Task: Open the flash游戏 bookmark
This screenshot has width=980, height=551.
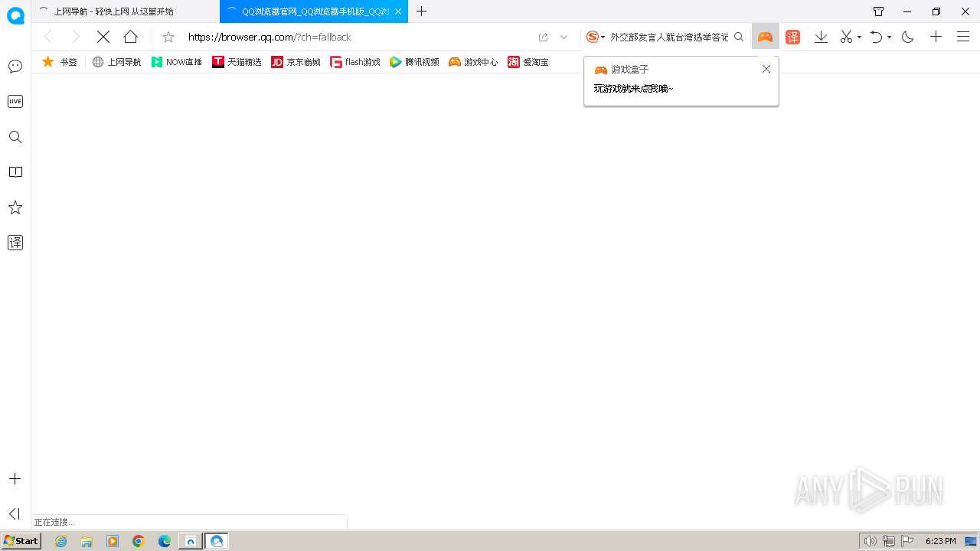Action: click(355, 62)
